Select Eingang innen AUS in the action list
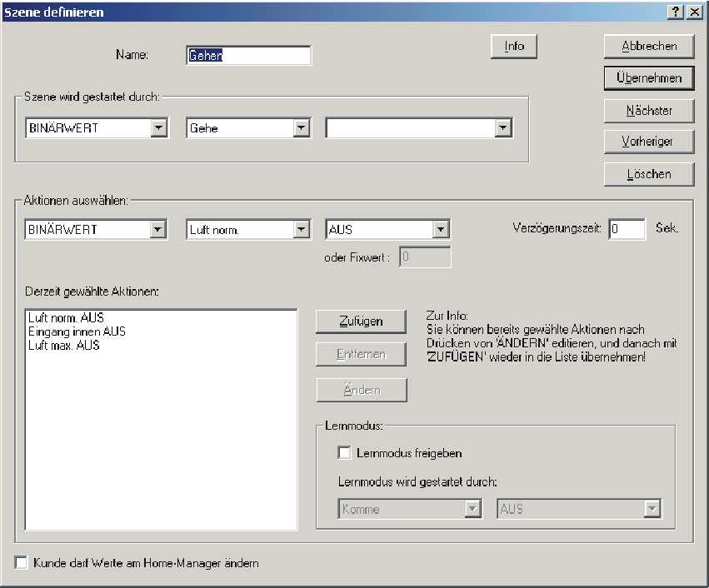 (77, 331)
